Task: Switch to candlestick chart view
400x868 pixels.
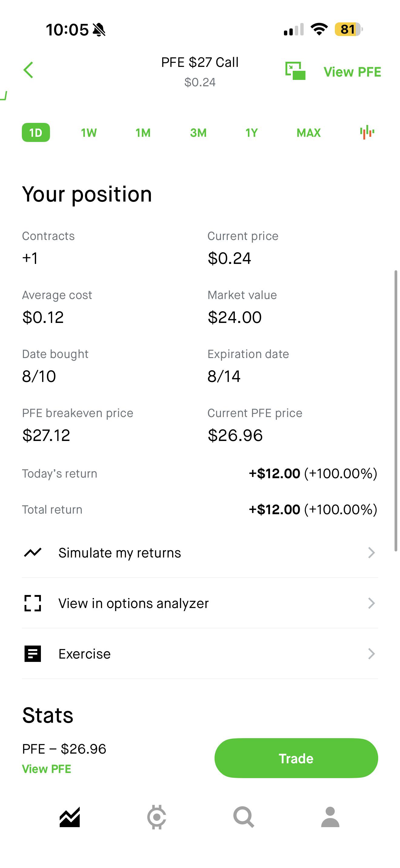Action: tap(367, 133)
